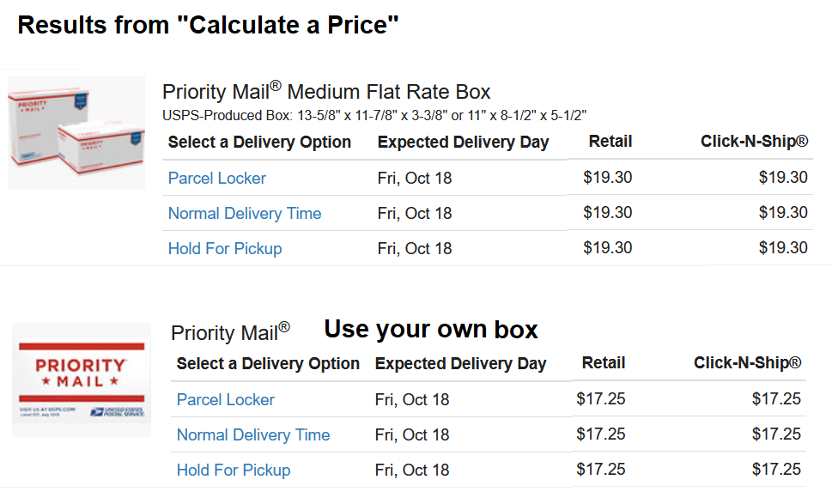Click the red Priority Mail label image
This screenshot has width=832, height=504.
(x=80, y=379)
